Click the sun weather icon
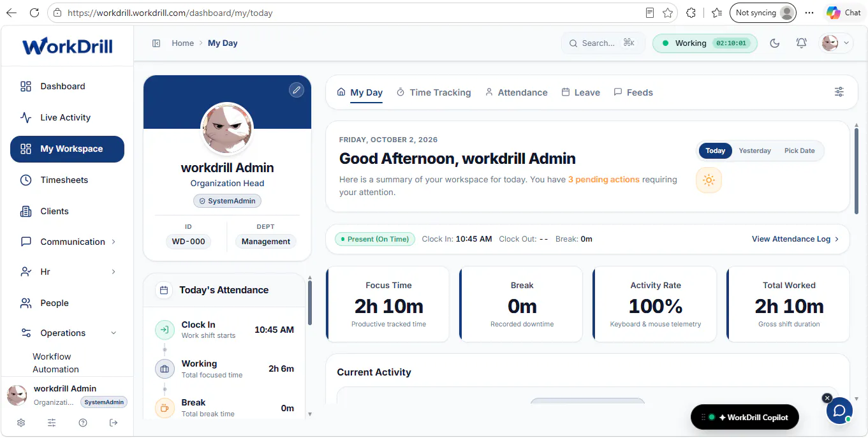Image resolution: width=868 pixels, height=438 pixels. [x=709, y=180]
